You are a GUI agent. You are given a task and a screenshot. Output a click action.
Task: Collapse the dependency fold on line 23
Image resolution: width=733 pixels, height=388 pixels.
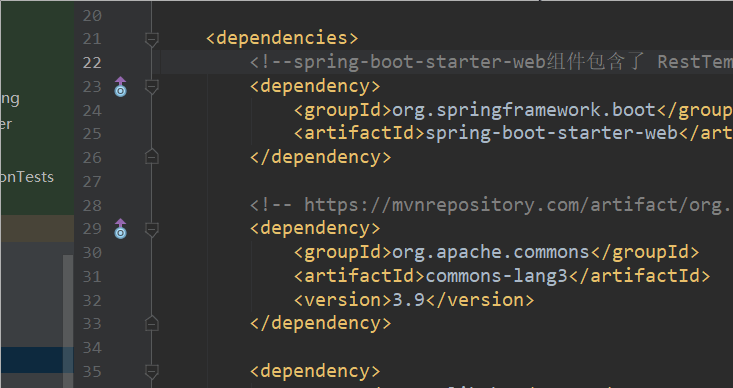[x=151, y=87]
